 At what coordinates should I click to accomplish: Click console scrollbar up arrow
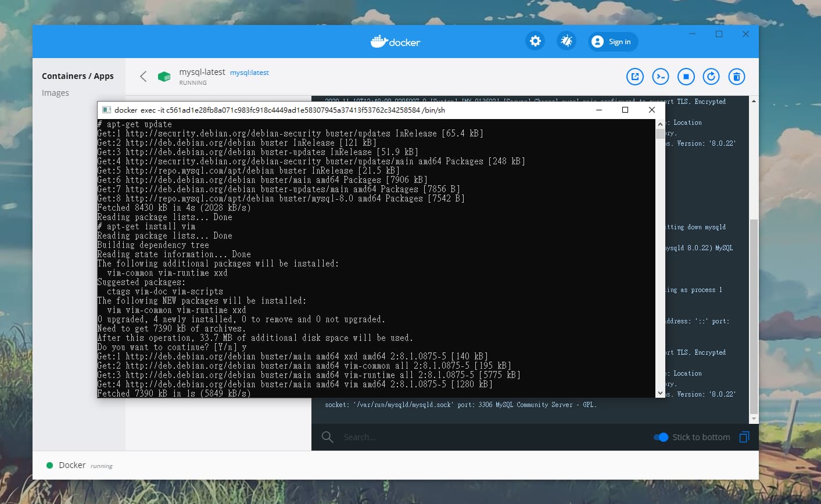(x=660, y=124)
